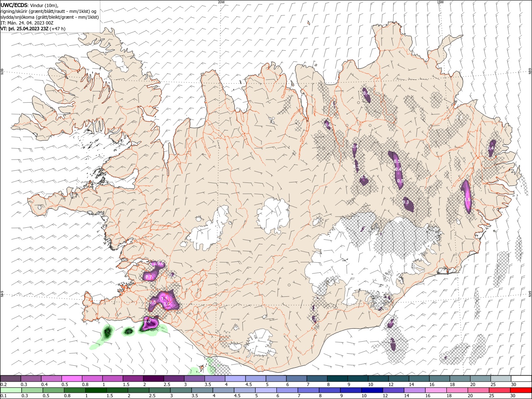Click the 30 label under bottom legend

pyautogui.click(x=514, y=396)
